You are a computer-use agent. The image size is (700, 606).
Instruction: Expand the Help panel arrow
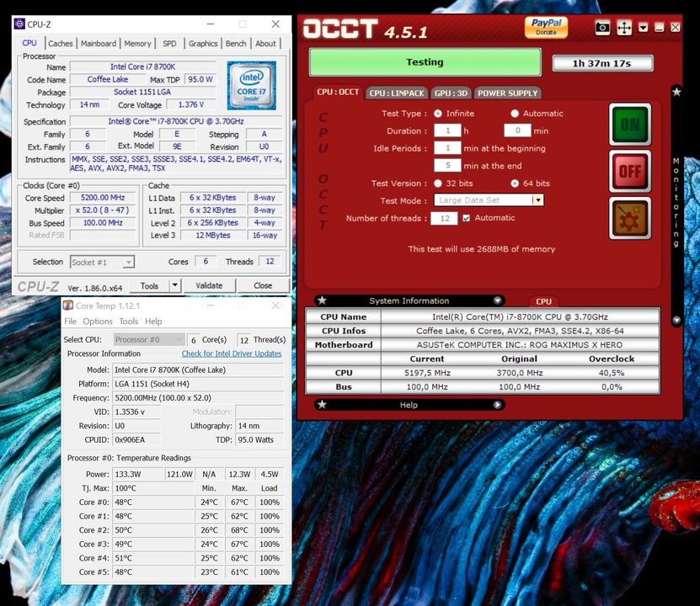pos(497,405)
